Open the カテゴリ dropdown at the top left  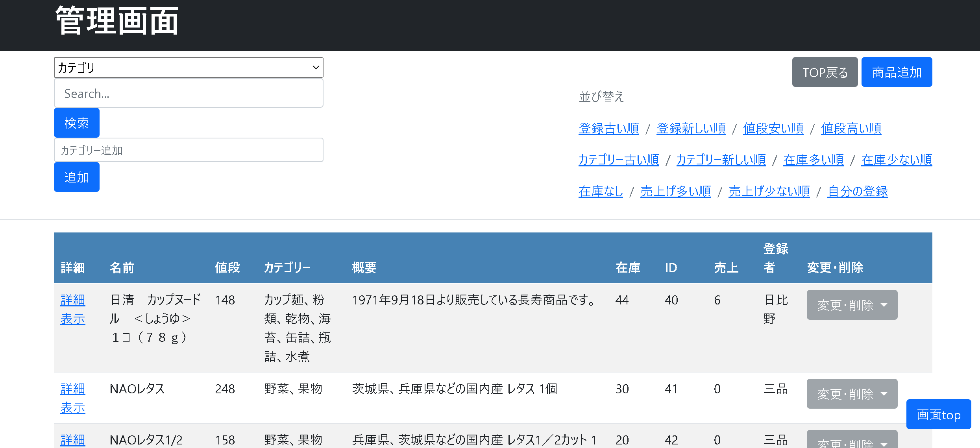pyautogui.click(x=189, y=67)
